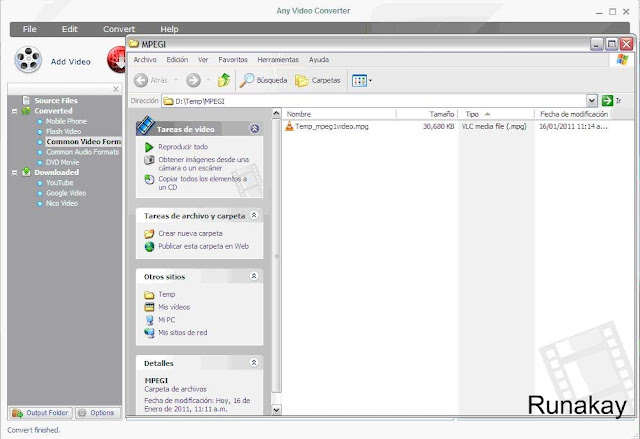Click the Output Folder button
The width and height of the screenshot is (640, 439).
[x=40, y=413]
